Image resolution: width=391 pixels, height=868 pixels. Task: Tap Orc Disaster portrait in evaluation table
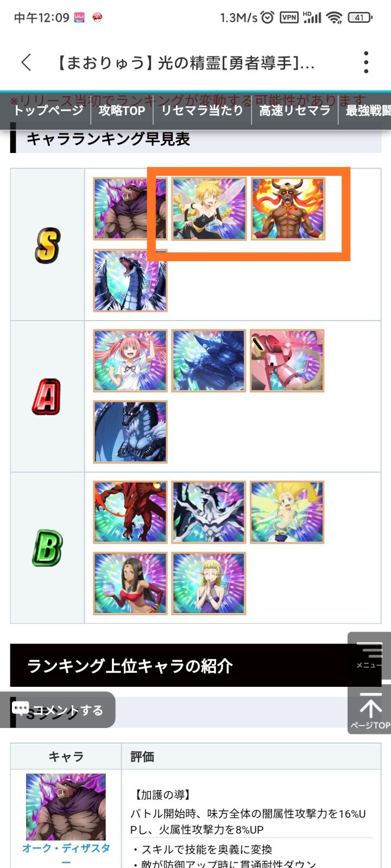point(66,807)
